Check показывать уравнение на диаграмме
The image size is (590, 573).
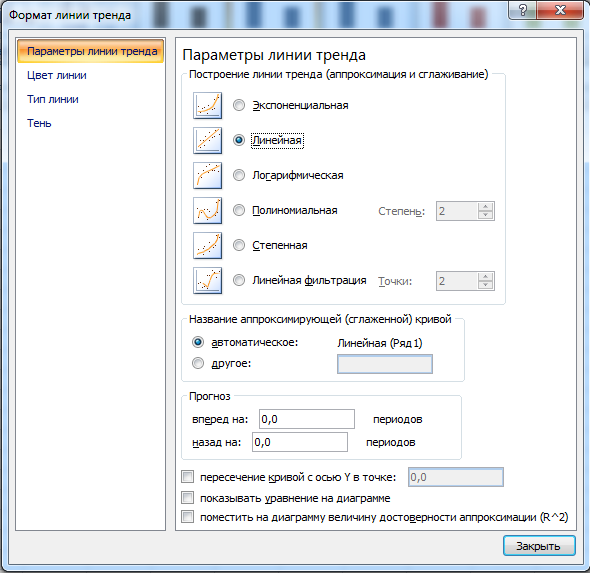[187, 497]
